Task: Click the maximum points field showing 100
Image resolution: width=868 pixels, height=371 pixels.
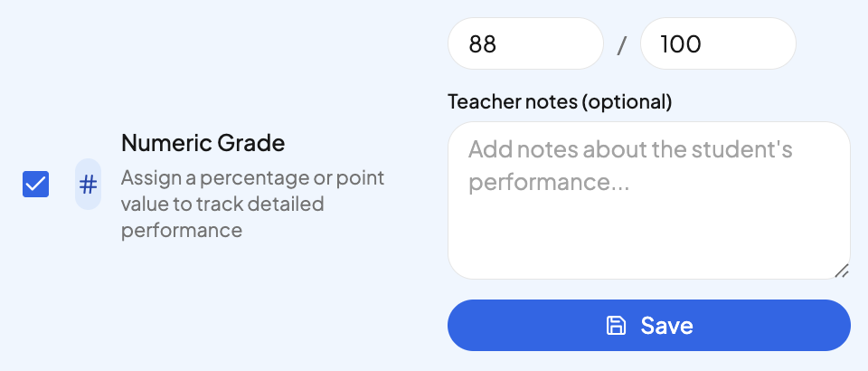Action: coord(718,43)
